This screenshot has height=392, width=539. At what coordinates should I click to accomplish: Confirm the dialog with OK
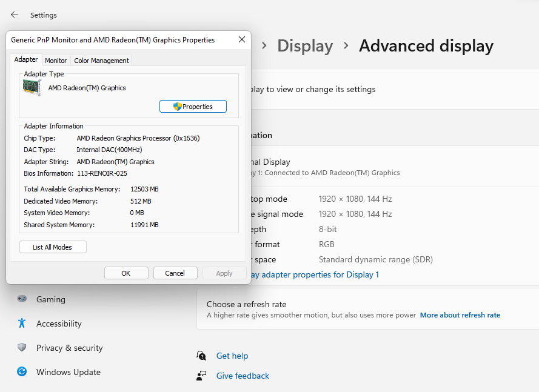click(x=126, y=273)
